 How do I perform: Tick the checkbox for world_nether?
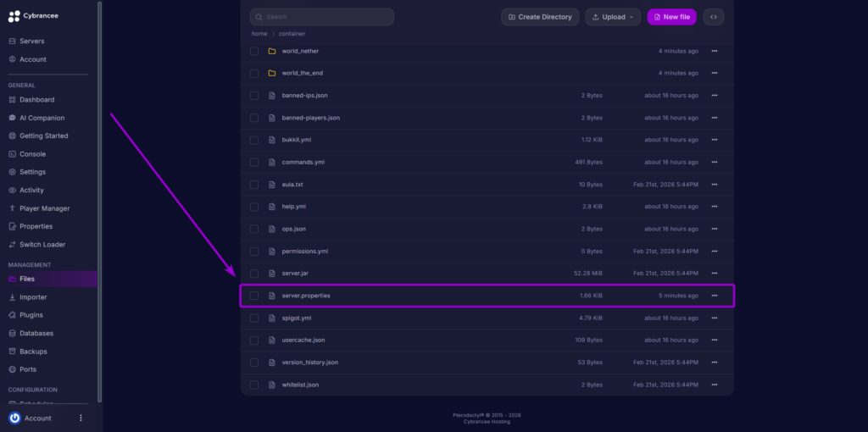tap(254, 51)
